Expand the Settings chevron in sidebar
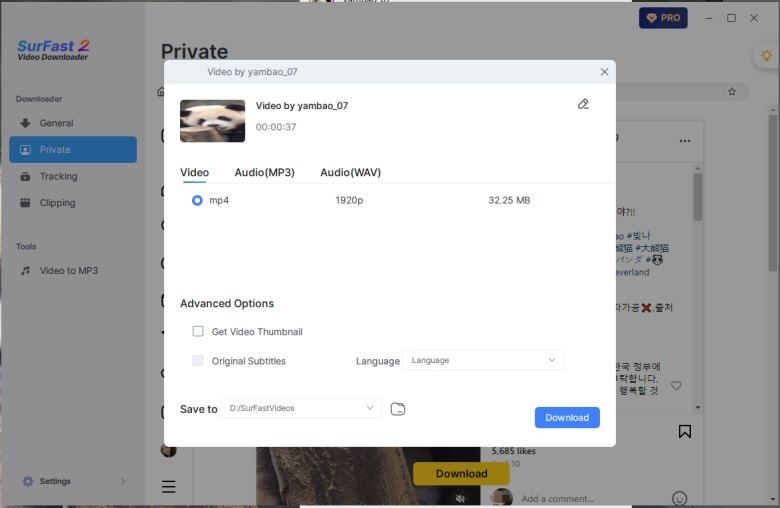This screenshot has height=508, width=780. pyautogui.click(x=123, y=481)
